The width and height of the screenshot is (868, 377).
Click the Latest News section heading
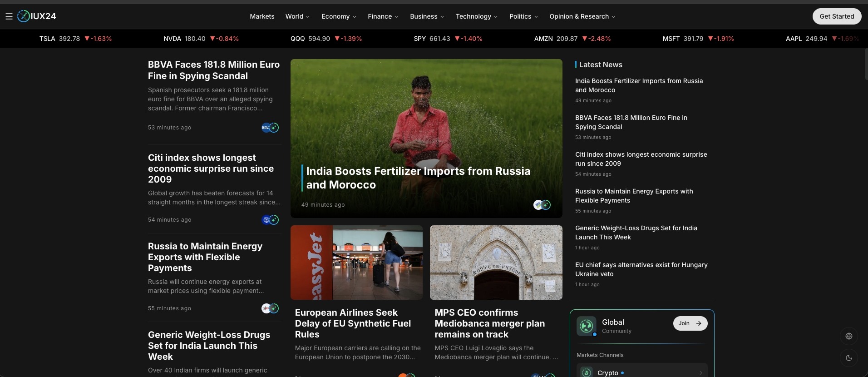tap(600, 64)
